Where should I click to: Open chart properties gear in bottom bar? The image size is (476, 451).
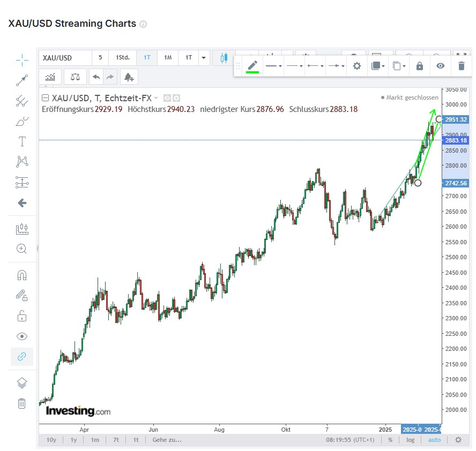tap(458, 440)
